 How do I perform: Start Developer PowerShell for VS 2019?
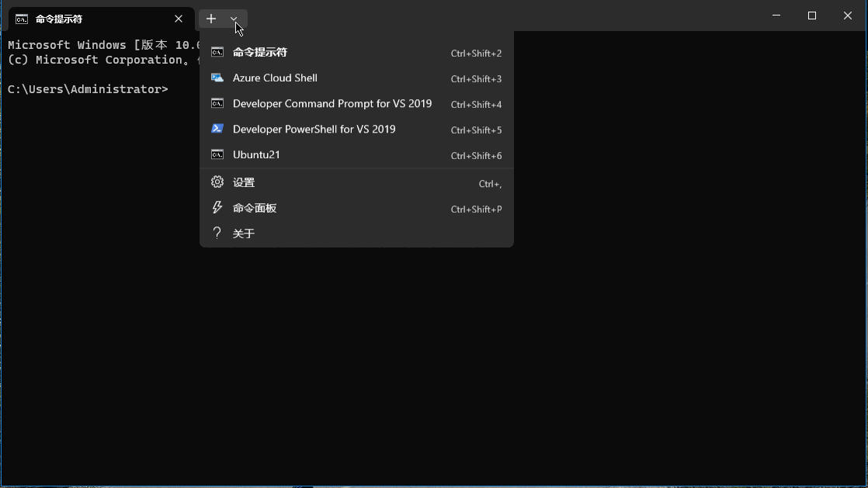(356, 129)
